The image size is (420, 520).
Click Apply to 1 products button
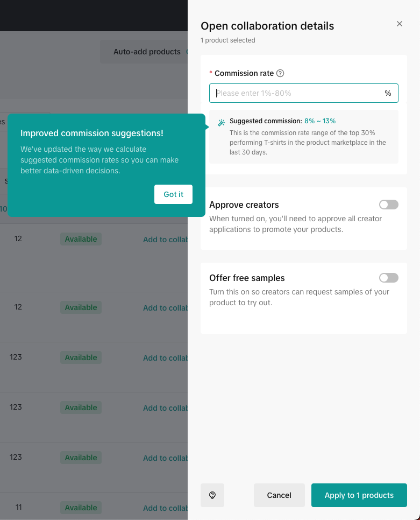[x=359, y=495]
